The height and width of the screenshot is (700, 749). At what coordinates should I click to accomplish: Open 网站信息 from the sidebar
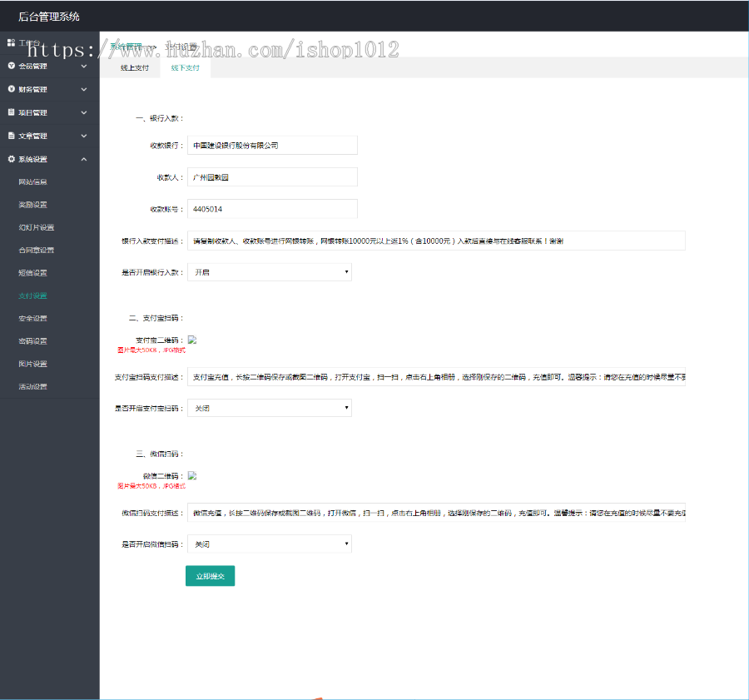(37, 181)
